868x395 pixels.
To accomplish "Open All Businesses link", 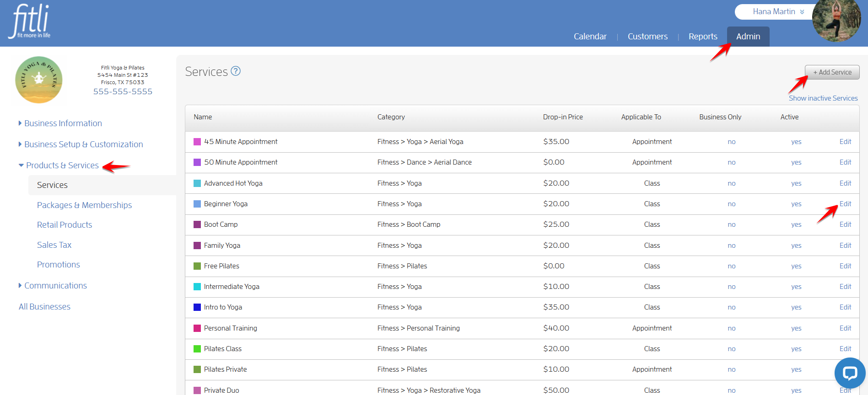I will 44,306.
